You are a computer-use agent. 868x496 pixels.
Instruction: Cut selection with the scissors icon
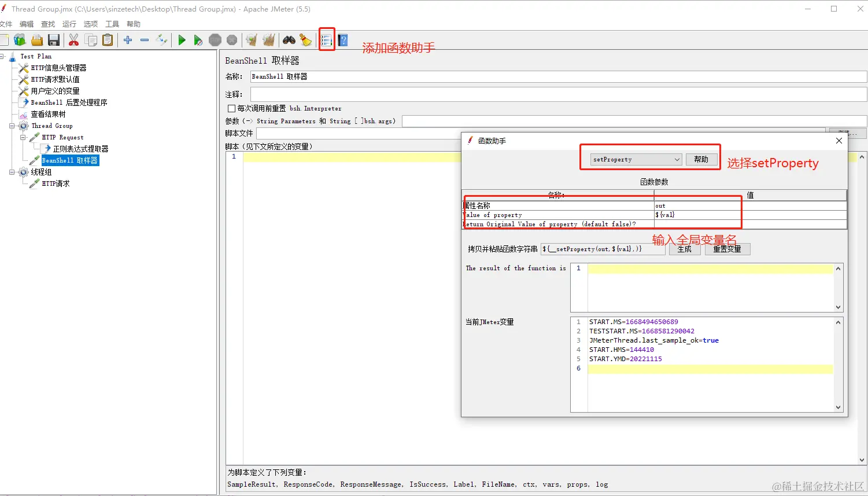pos(73,40)
